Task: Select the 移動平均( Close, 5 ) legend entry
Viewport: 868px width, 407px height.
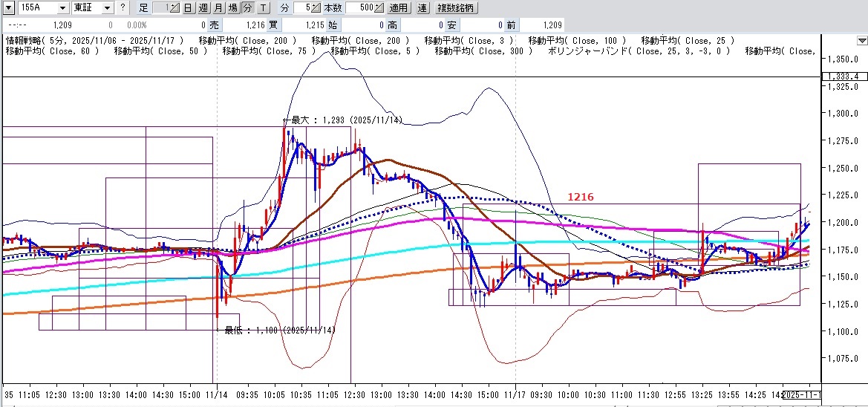Action: point(376,51)
